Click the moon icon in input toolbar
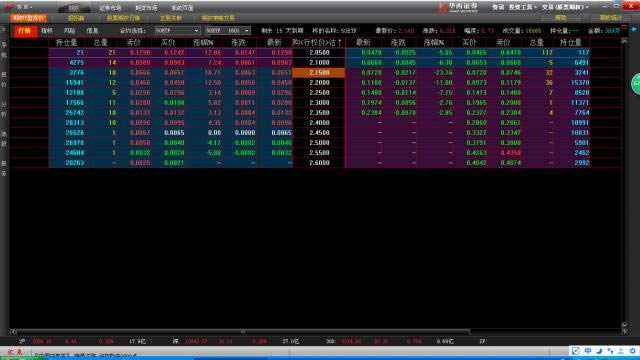 point(599,351)
